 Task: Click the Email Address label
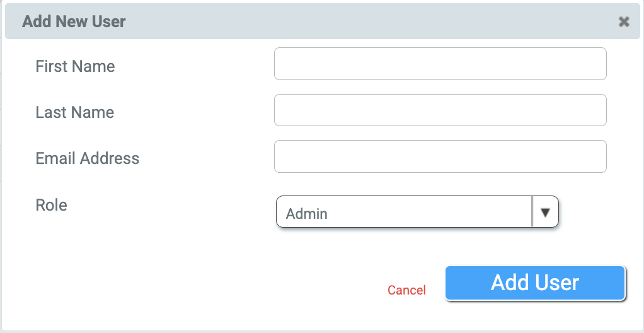87,158
